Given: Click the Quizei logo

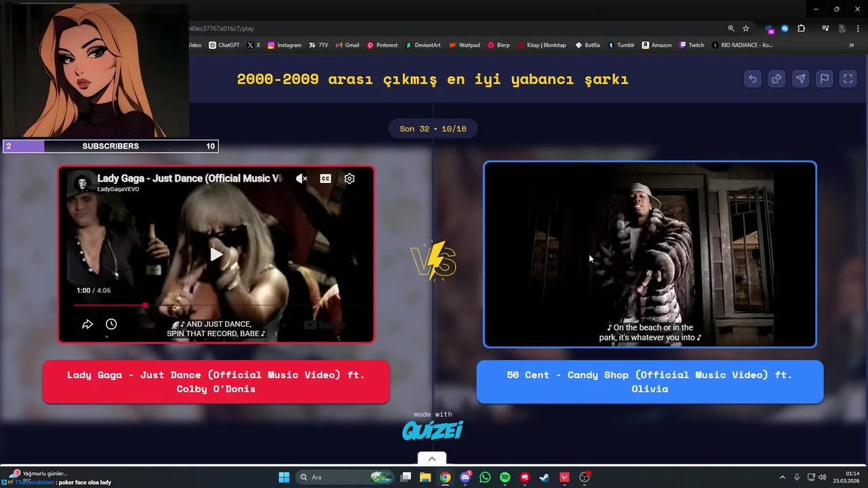Looking at the screenshot, I should click(x=432, y=430).
